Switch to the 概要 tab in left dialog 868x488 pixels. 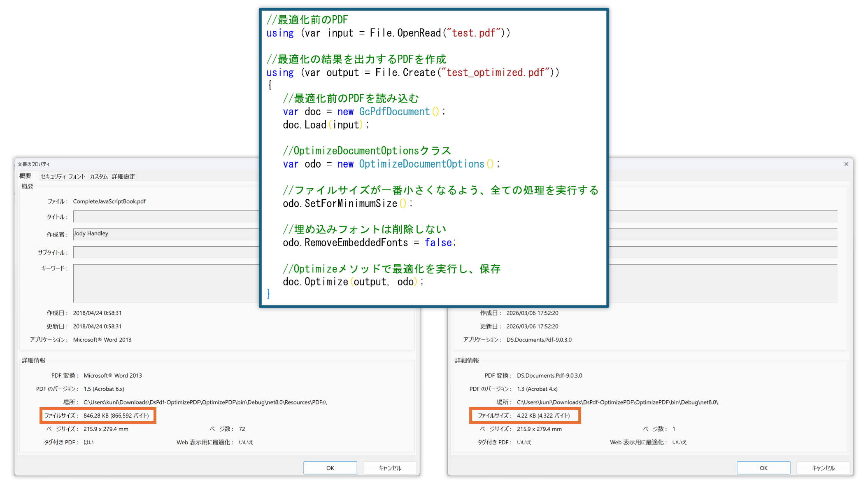pos(25,176)
